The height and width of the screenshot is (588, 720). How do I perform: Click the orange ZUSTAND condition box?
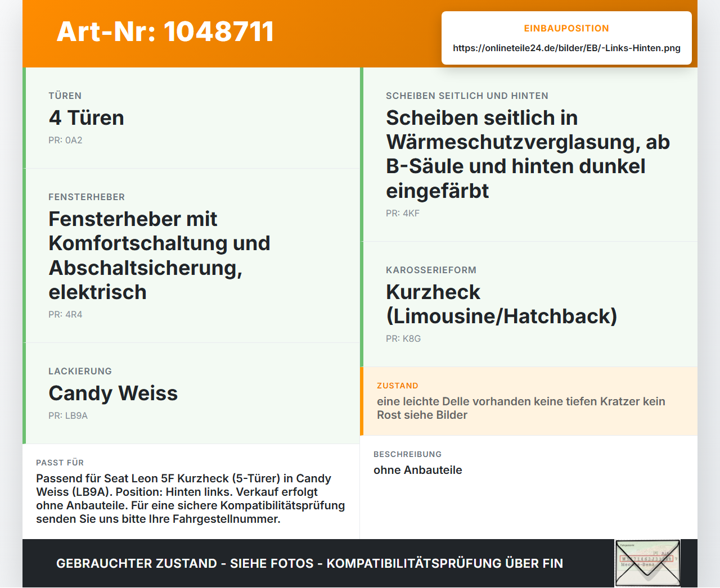[529, 401]
